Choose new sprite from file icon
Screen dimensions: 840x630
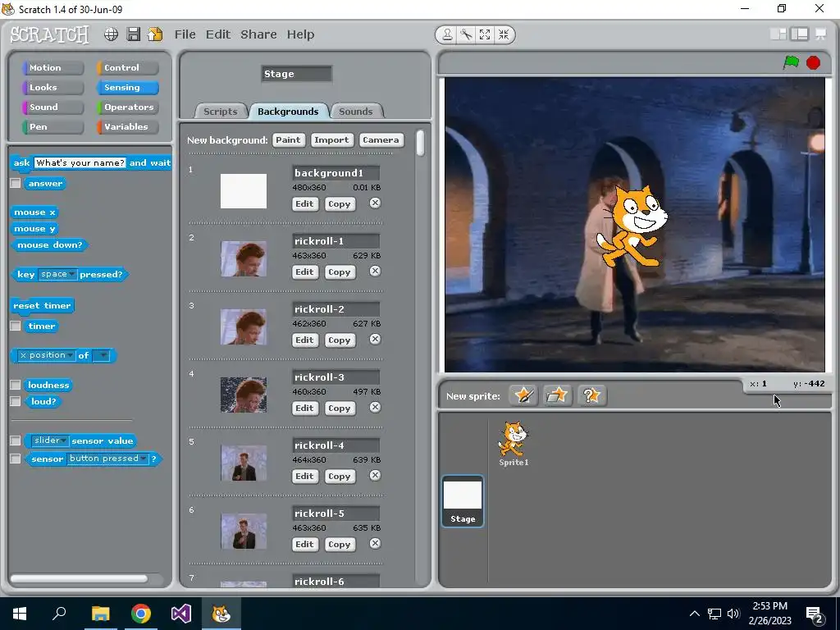[557, 396]
